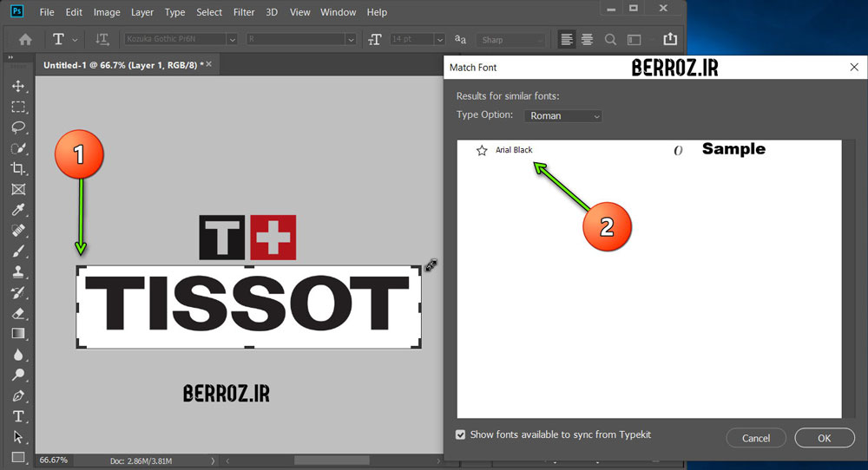This screenshot has height=470, width=868.
Task: Click the search magnifier icon
Action: pyautogui.click(x=610, y=39)
